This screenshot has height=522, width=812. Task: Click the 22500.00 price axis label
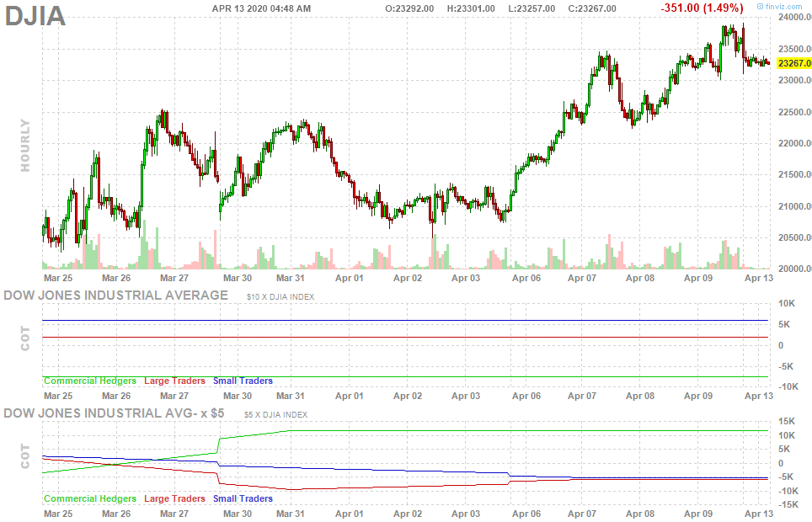pos(795,112)
